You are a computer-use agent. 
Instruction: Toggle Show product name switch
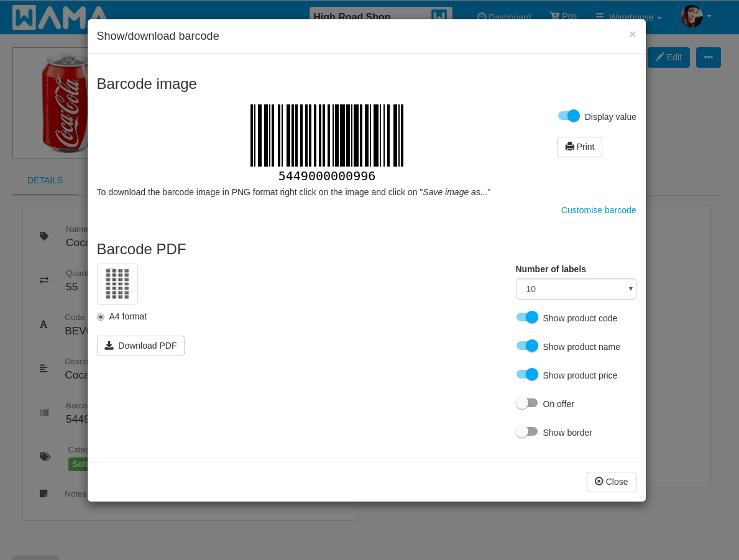[x=527, y=346]
